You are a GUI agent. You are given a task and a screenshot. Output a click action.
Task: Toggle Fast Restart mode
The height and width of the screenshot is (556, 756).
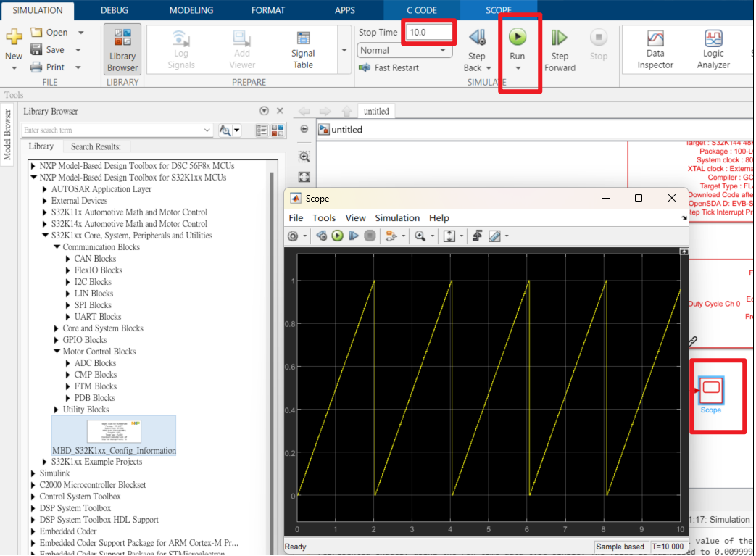point(389,67)
